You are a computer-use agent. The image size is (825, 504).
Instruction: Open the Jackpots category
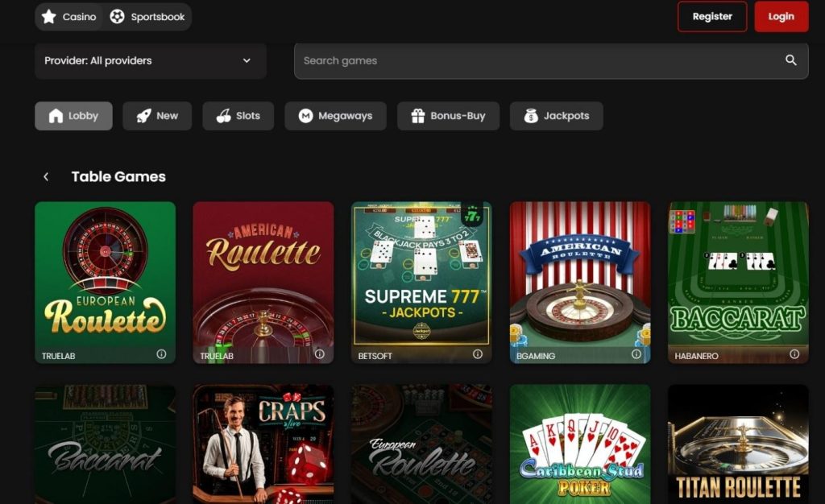[x=556, y=116]
